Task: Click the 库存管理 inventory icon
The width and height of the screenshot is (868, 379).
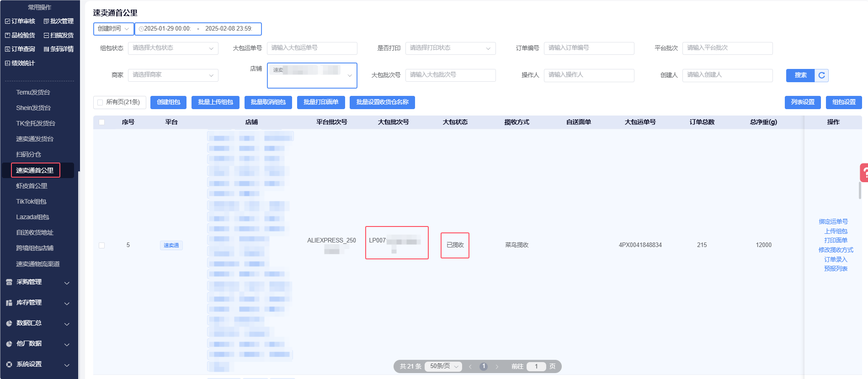Action: coord(9,303)
